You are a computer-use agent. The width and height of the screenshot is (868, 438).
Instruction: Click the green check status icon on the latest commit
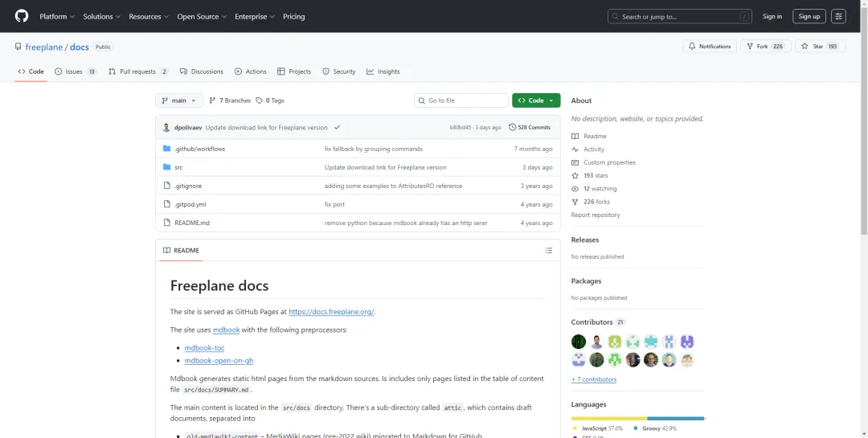pos(337,127)
